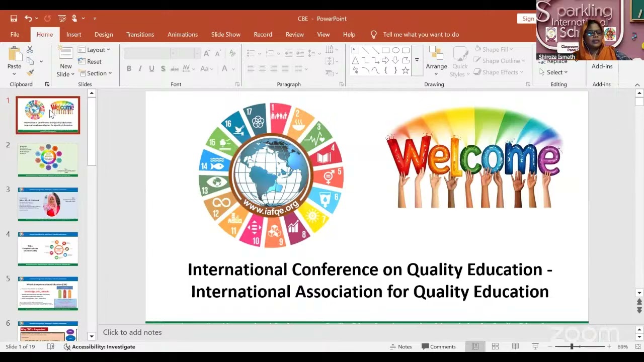
Task: Pick the freeform Scribble shape
Action: pos(355,70)
